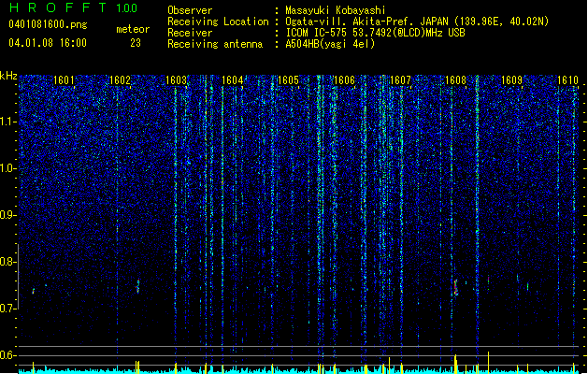The height and width of the screenshot is (374, 588).
Task: Click the ICOM IC-575 receiver text
Action: coord(375,33)
